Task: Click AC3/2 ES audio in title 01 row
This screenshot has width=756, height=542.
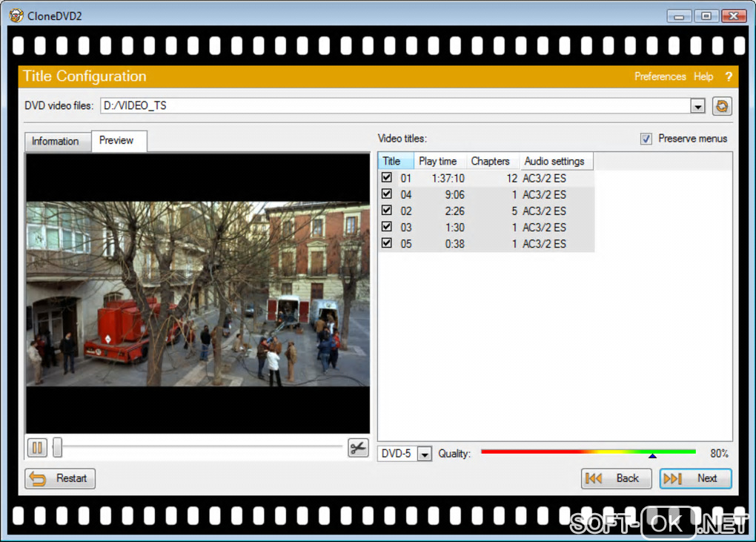Action: [x=544, y=179]
